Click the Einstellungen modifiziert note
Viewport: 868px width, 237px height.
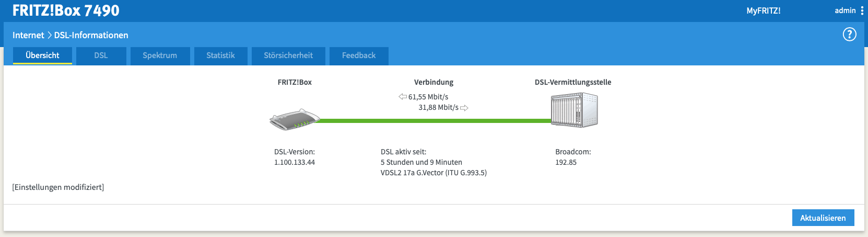click(x=58, y=187)
